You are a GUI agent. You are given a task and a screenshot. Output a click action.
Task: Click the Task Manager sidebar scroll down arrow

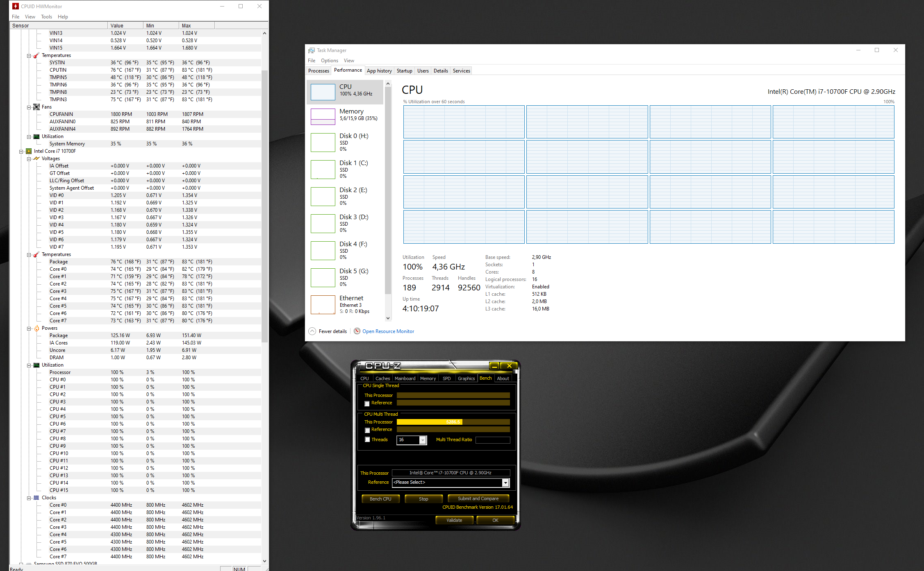(388, 318)
